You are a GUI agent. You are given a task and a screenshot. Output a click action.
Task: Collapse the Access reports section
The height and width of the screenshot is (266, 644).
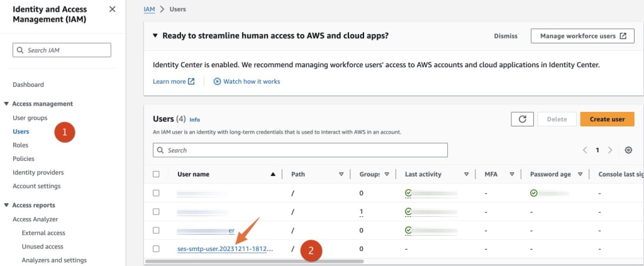coord(6,205)
